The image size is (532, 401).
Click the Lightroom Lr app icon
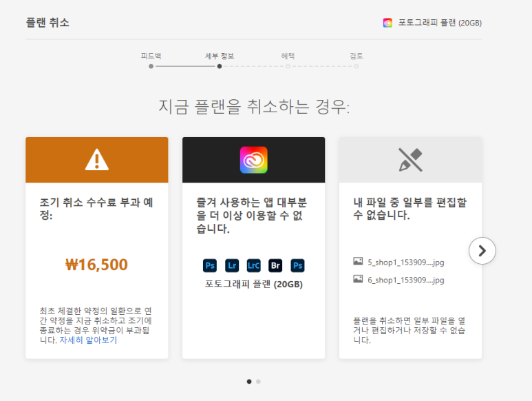tap(232, 265)
